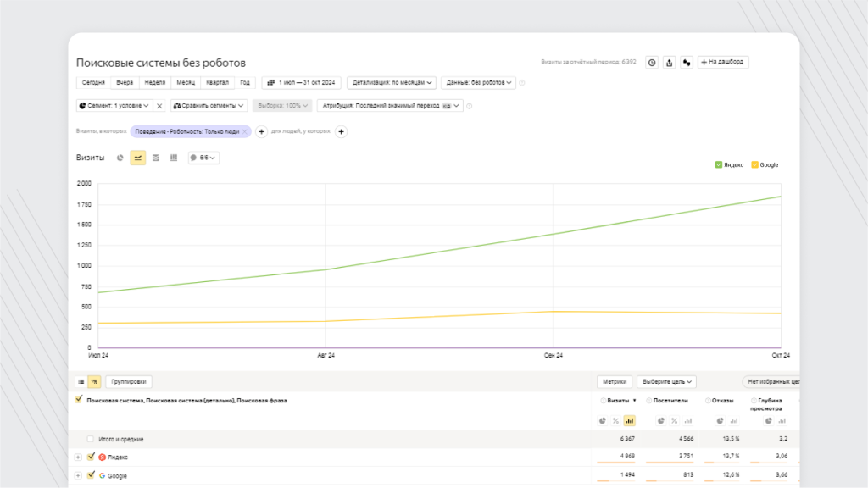Open report history clock icon
868x488 pixels.
point(652,63)
